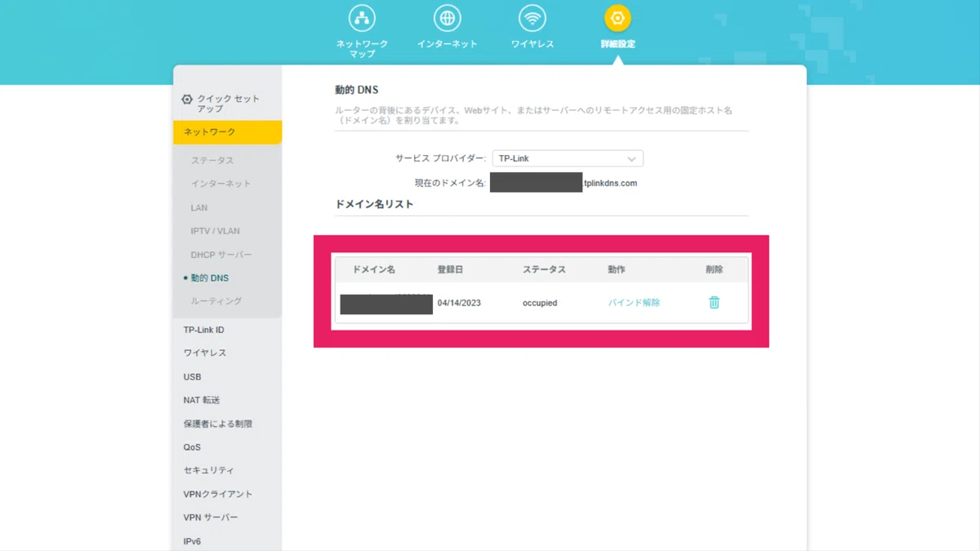The image size is (980, 551).
Task: Click the occupied status cell
Action: coord(540,303)
